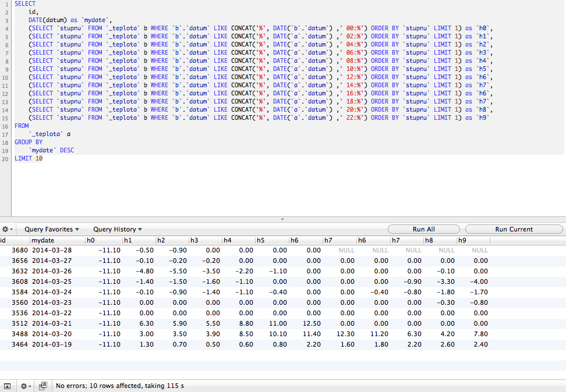Click the -5.50 value cell

tap(178, 271)
